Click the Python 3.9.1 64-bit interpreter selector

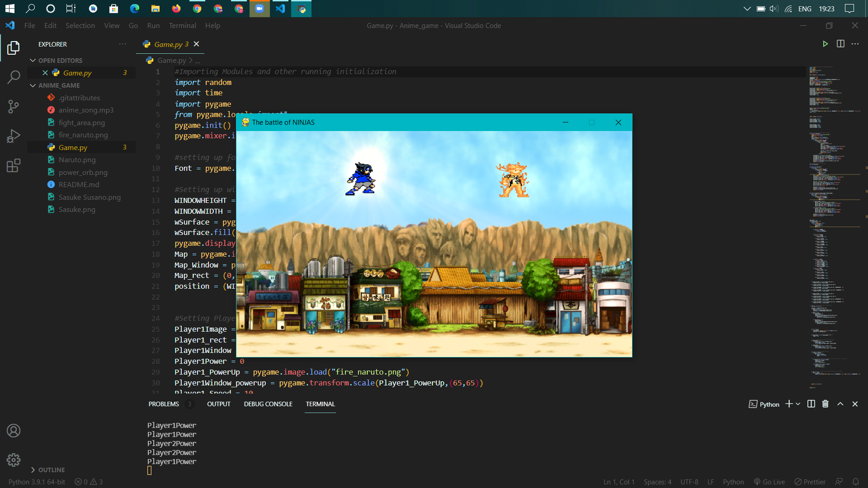pyautogui.click(x=37, y=482)
